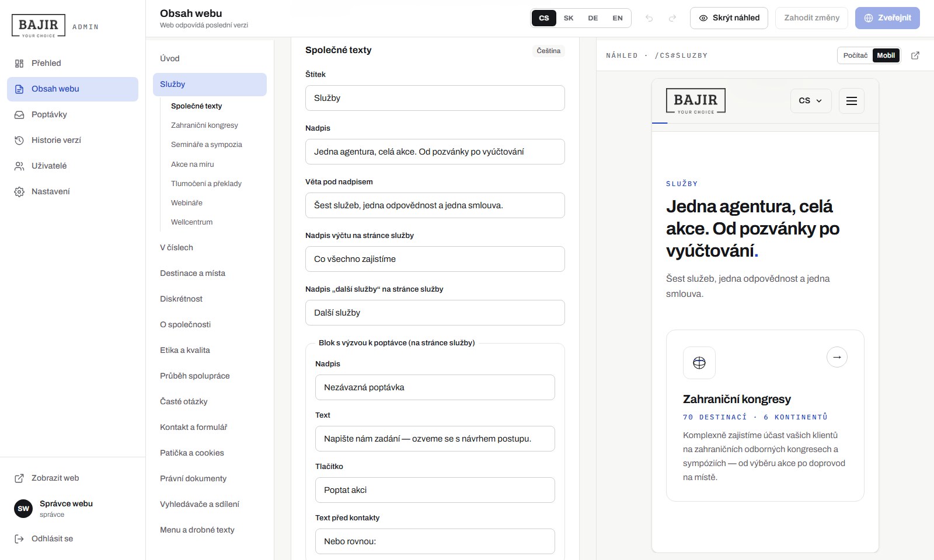
Task: Click the arrow on Zahraniční kongresy card
Action: [837, 357]
